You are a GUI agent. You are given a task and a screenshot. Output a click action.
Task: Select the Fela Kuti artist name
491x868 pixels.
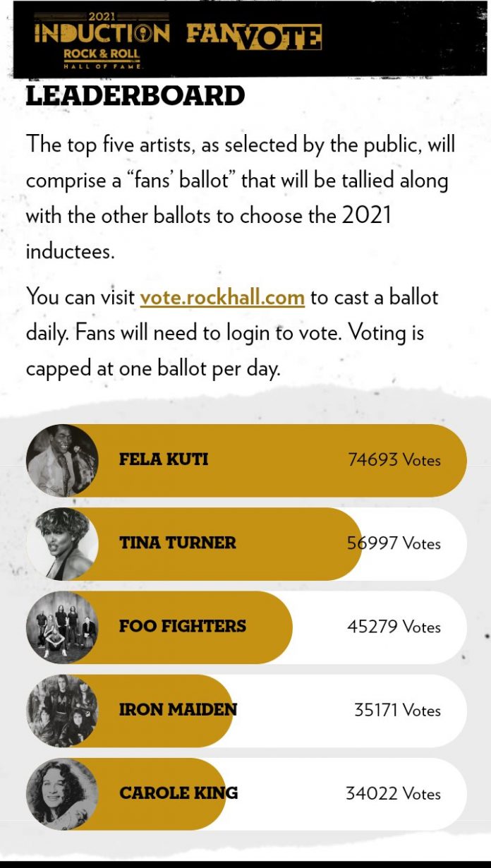pyautogui.click(x=164, y=459)
